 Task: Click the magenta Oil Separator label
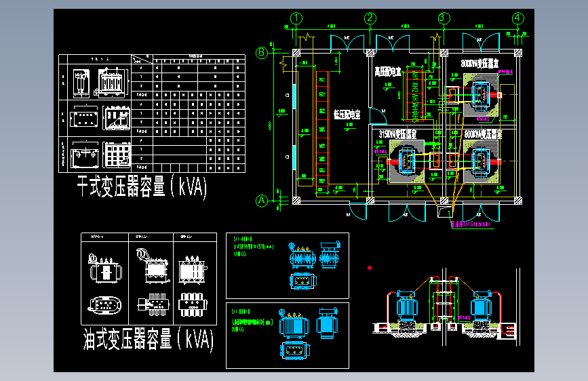coord(471,224)
